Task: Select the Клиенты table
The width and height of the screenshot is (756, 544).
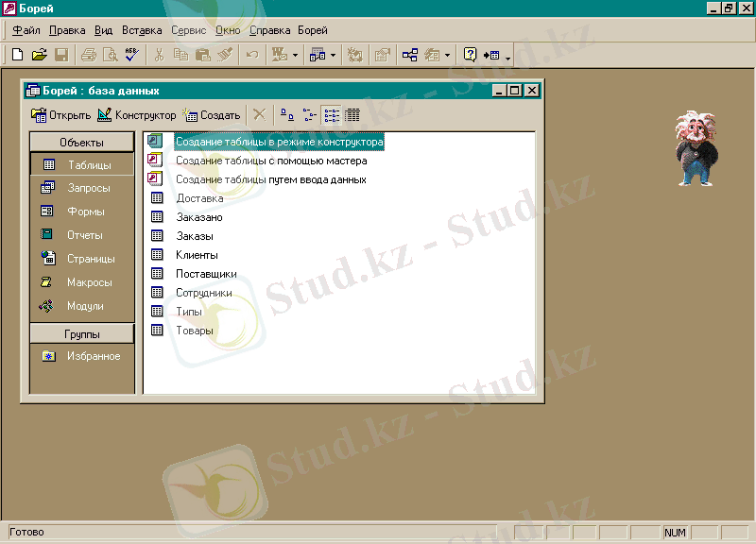Action: 197,255
